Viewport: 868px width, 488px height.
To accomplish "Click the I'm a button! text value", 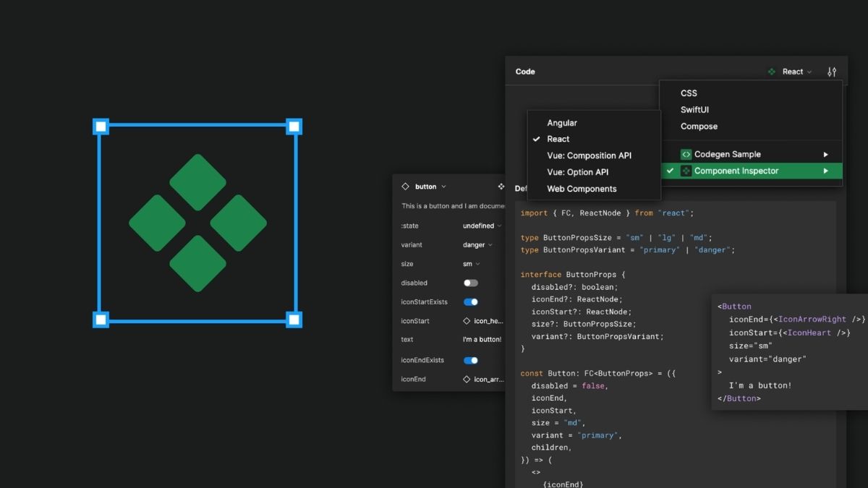I will (x=482, y=340).
